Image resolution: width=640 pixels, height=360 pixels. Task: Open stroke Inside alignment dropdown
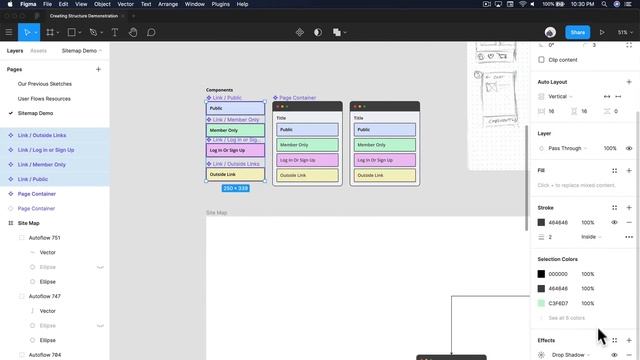tap(591, 237)
